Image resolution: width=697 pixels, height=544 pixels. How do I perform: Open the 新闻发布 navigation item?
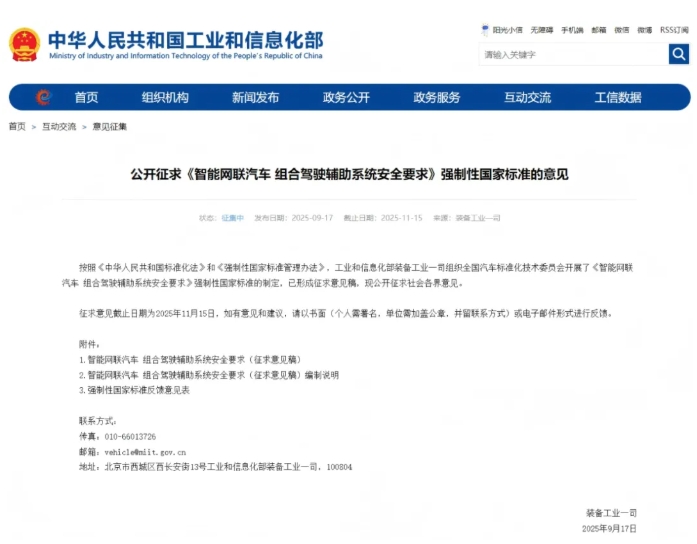click(x=256, y=97)
